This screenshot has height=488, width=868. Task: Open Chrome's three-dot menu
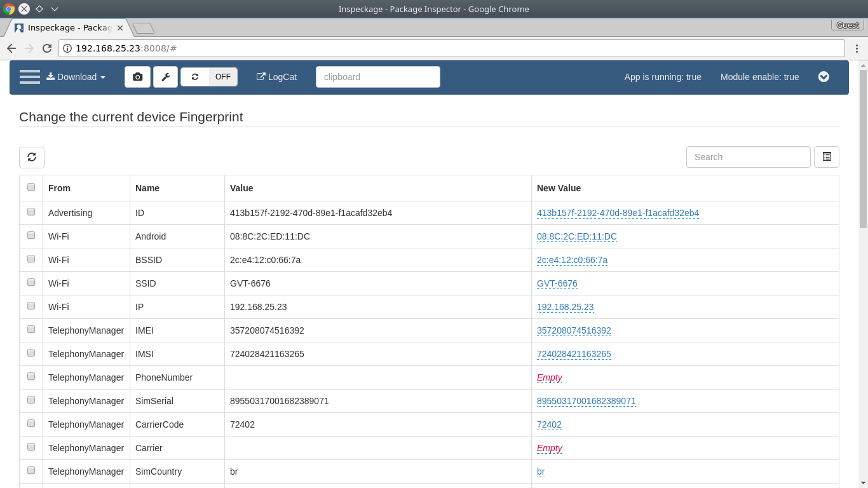tap(857, 48)
